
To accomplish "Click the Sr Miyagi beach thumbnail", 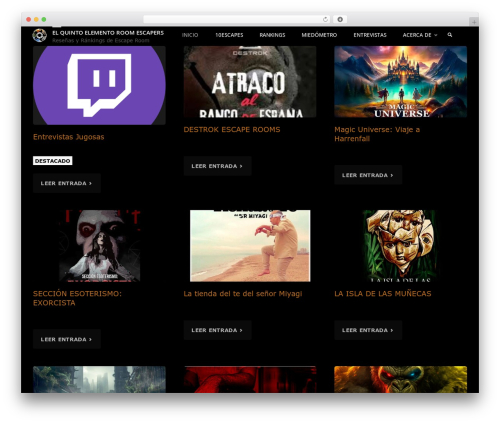I will pos(250,246).
